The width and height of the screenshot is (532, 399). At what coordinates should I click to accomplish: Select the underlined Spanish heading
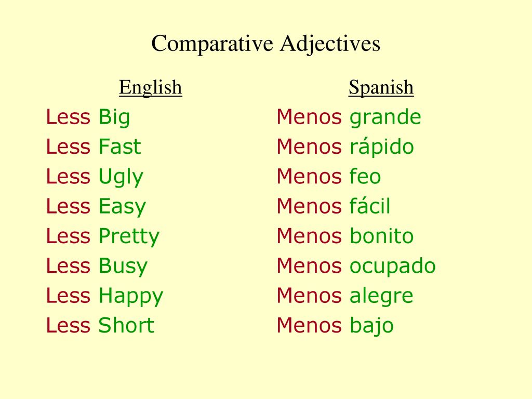pyautogui.click(x=381, y=87)
